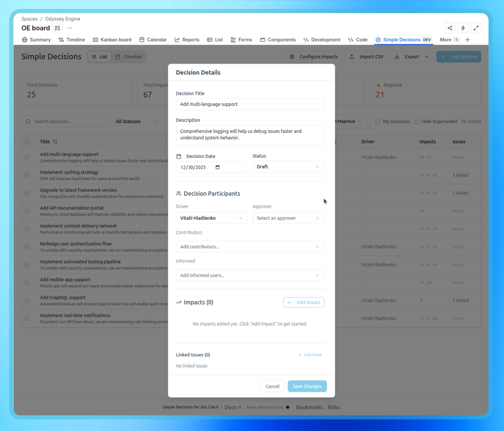Click inside the Search decisions field

tap(67, 121)
